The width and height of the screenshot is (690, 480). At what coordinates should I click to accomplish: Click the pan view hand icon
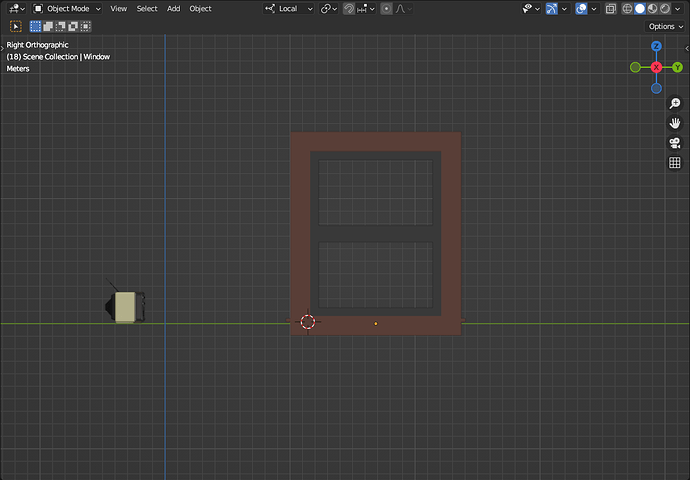(x=675, y=123)
